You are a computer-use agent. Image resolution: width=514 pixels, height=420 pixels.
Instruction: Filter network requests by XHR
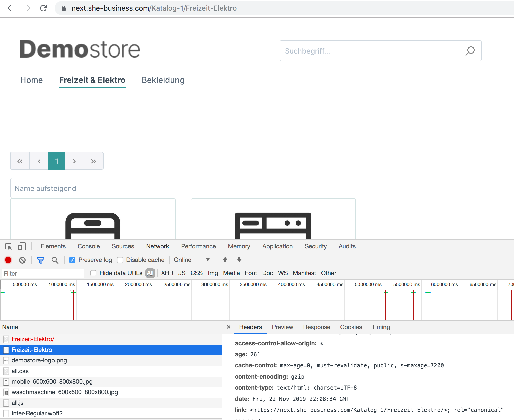pyautogui.click(x=167, y=273)
